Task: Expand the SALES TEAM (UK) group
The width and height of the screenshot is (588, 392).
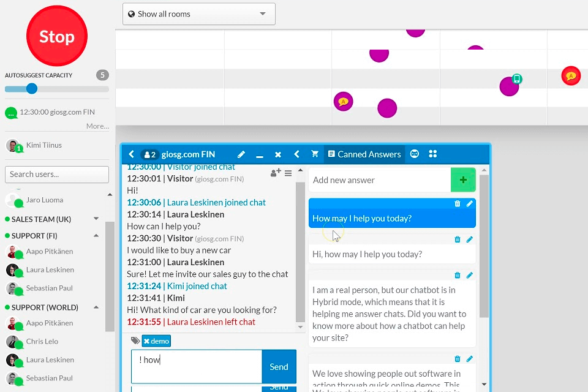Action: (x=96, y=219)
